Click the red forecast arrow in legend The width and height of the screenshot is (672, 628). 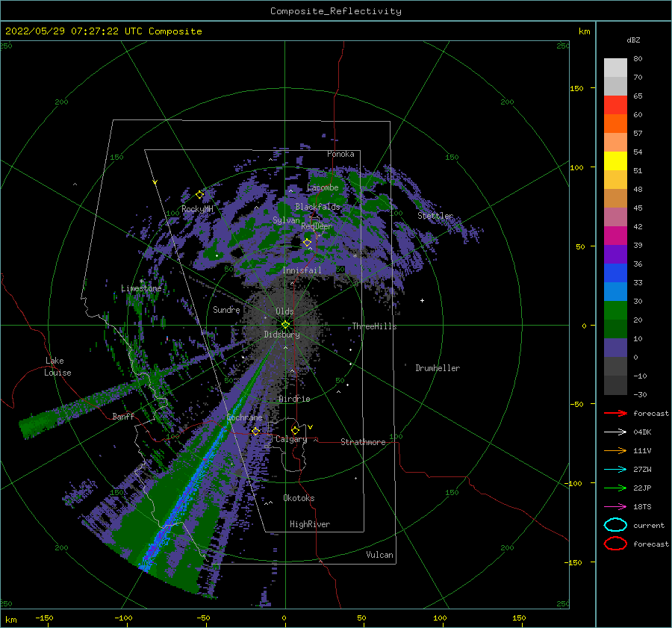(x=615, y=413)
